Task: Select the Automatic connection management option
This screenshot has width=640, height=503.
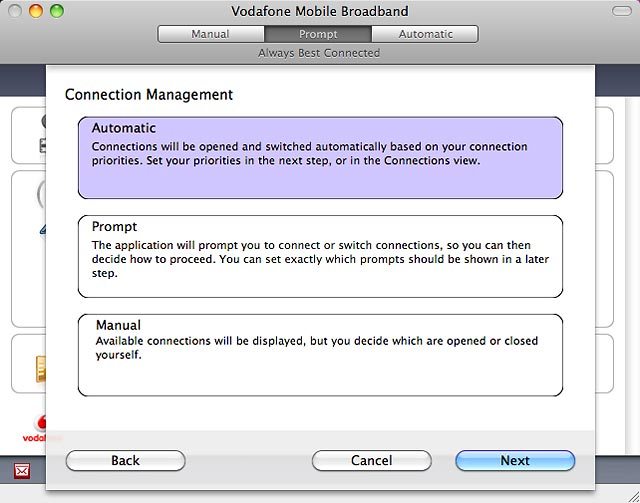Action: point(320,158)
